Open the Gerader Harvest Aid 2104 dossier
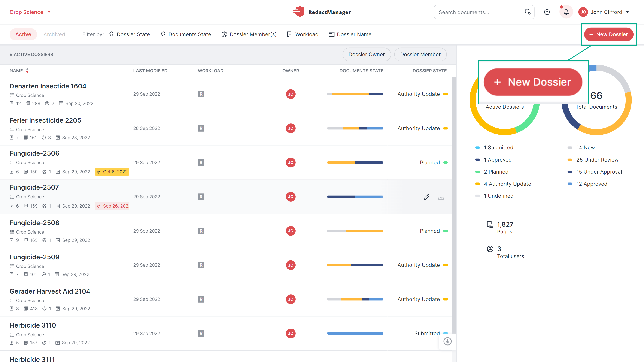This screenshot has width=644, height=362. click(x=50, y=291)
